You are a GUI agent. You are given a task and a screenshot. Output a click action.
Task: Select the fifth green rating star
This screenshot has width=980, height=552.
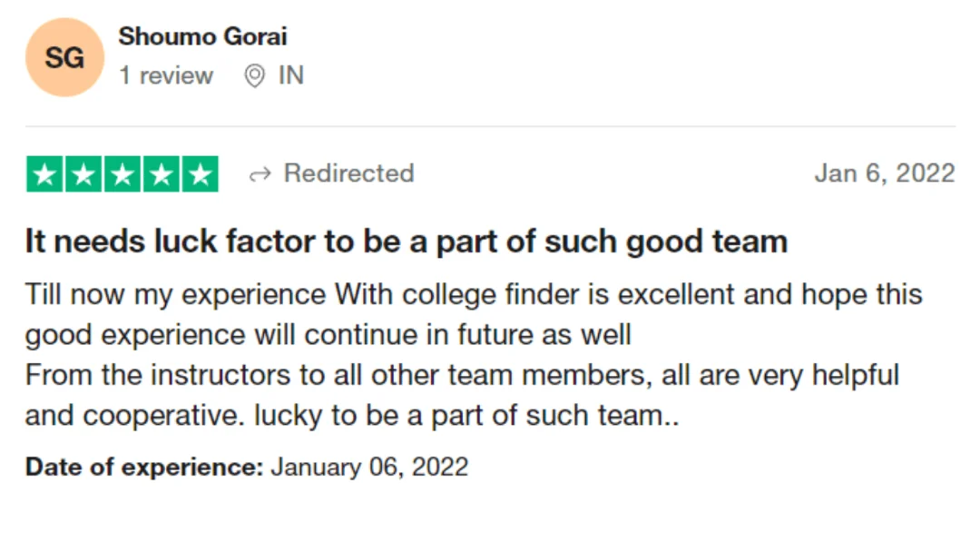[200, 173]
